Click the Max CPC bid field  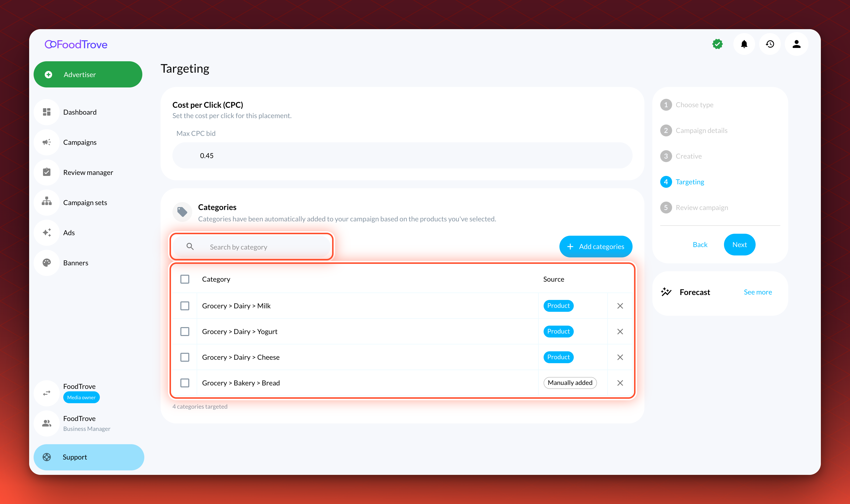(x=402, y=156)
